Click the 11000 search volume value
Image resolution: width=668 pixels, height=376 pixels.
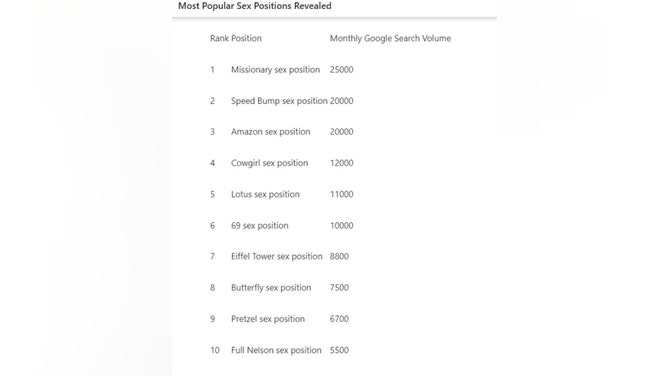[x=341, y=194]
